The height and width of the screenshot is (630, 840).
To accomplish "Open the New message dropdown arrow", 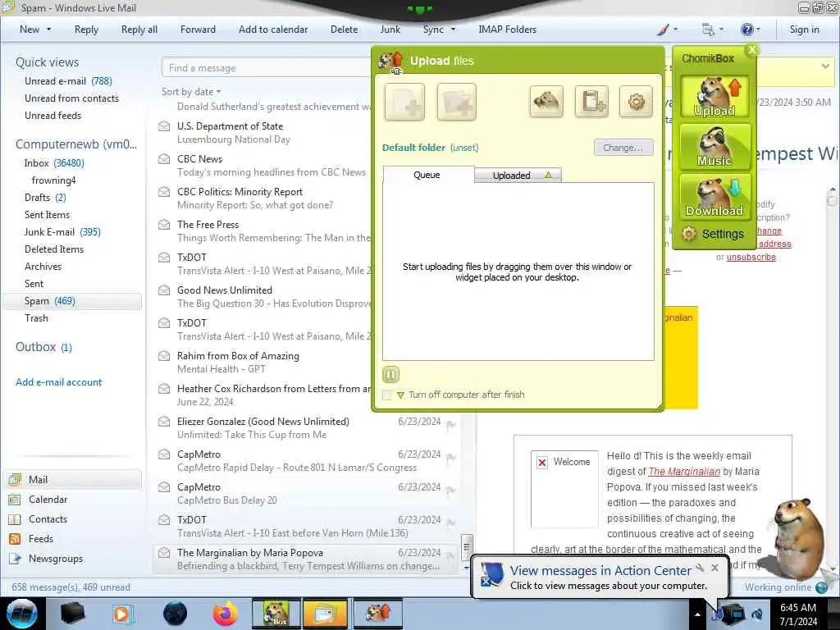I will pos(48,30).
